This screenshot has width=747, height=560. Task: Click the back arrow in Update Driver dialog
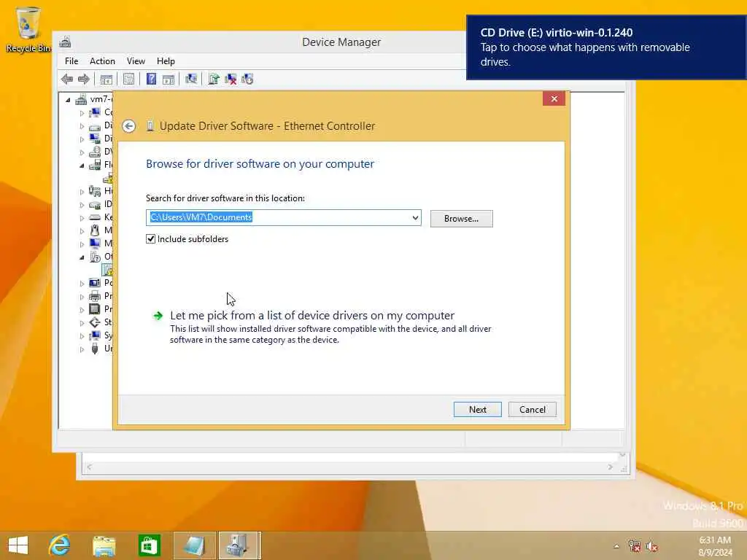pyautogui.click(x=128, y=126)
